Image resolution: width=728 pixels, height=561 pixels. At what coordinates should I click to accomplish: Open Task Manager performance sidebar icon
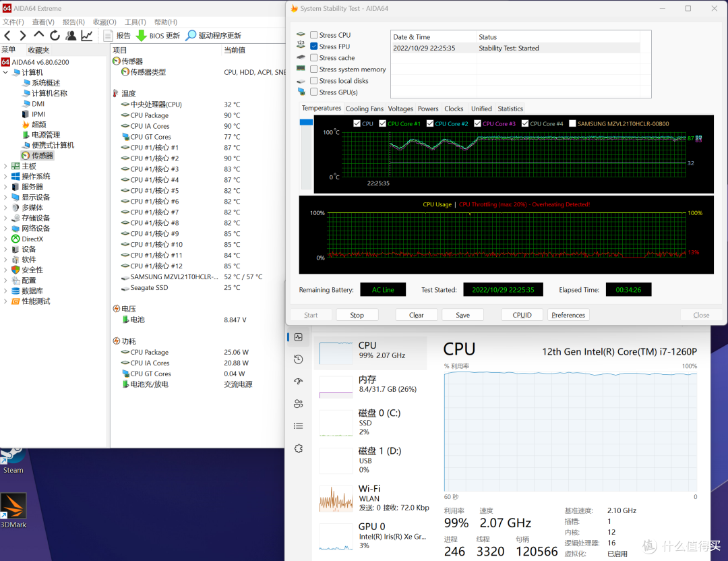pyautogui.click(x=298, y=337)
